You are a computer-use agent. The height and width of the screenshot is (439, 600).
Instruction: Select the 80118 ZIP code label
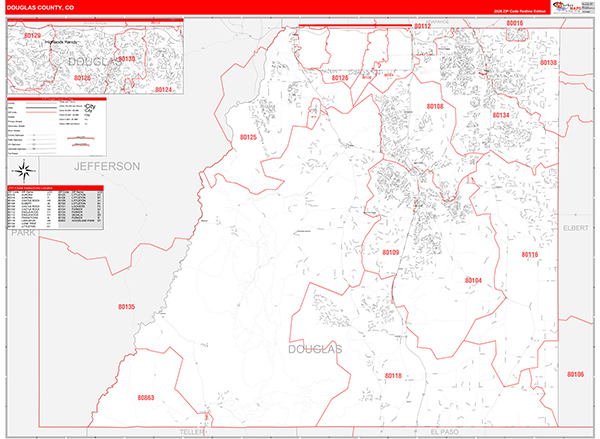point(393,376)
